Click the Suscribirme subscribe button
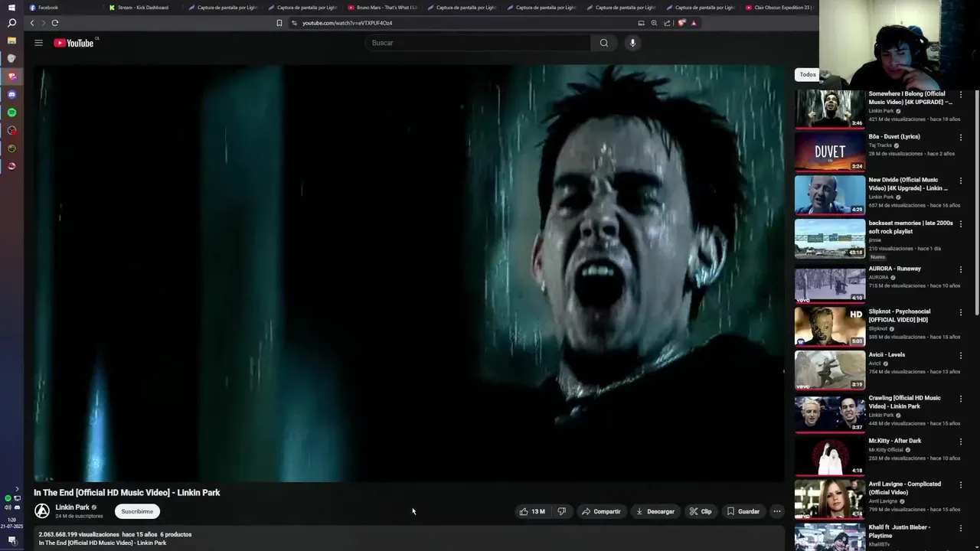The height and width of the screenshot is (551, 980). [x=137, y=511]
